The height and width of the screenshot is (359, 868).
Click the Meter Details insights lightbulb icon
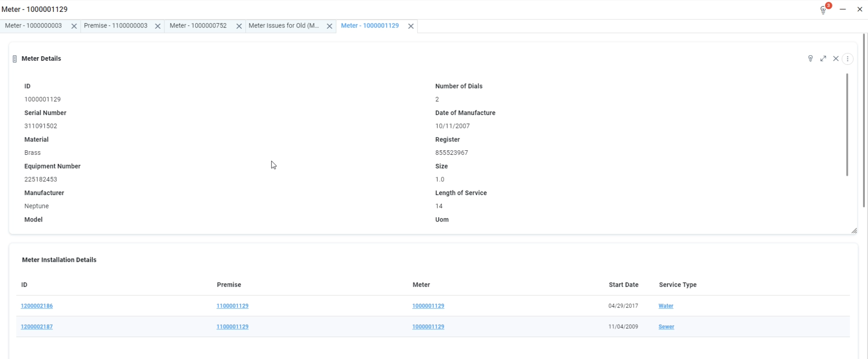point(810,58)
